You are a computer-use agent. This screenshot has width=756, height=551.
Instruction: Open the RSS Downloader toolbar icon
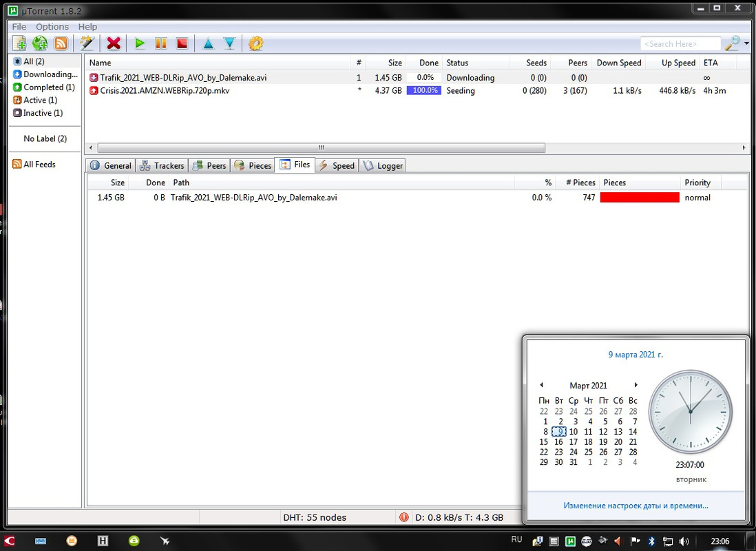coord(61,43)
